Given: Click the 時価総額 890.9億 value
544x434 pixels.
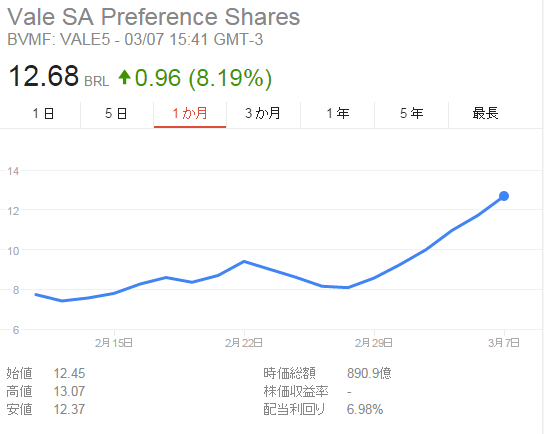Looking at the screenshot, I should [x=369, y=373].
